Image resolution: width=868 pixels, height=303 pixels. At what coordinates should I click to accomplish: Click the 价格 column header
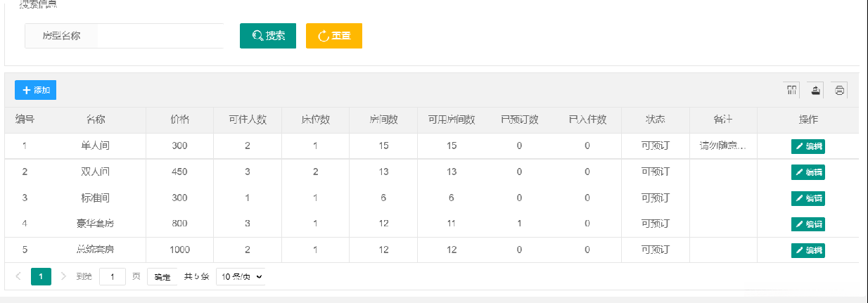point(179,120)
